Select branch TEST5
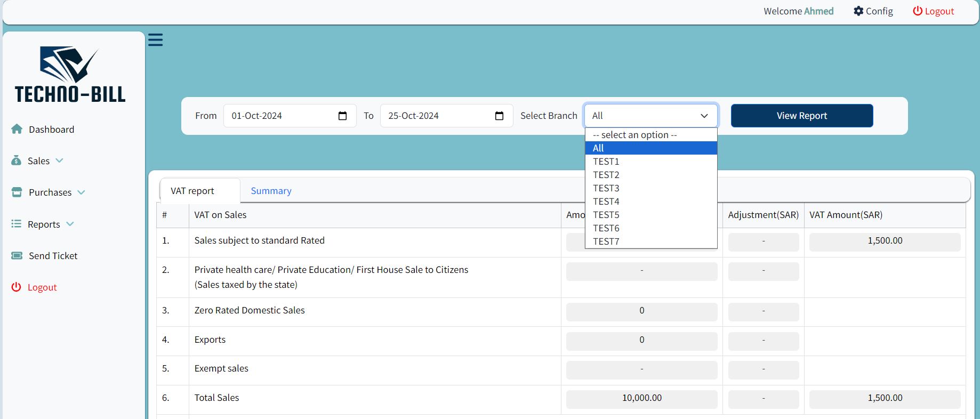 pyautogui.click(x=651, y=215)
